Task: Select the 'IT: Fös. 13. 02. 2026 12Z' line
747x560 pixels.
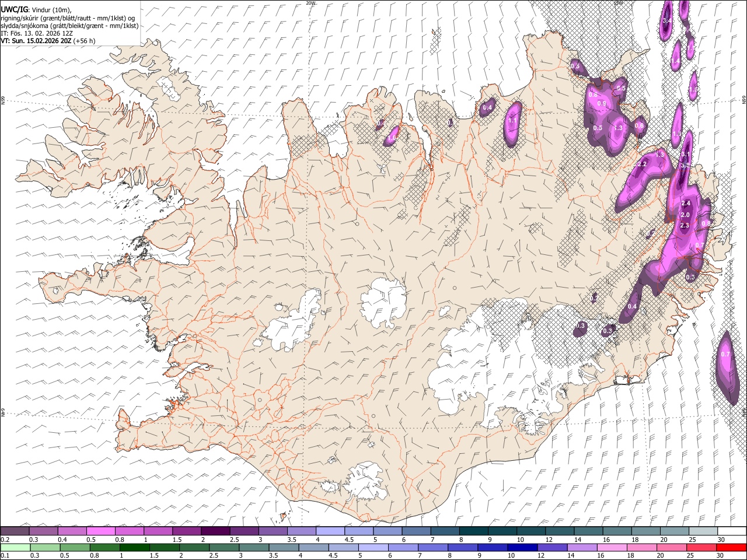Action: point(37,33)
